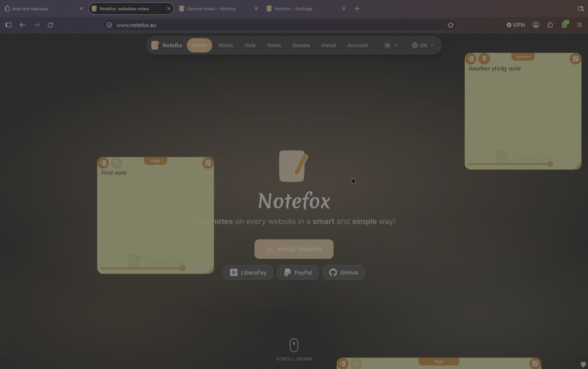Open the EN language dropdown
This screenshot has width=588, height=369.
tap(423, 45)
